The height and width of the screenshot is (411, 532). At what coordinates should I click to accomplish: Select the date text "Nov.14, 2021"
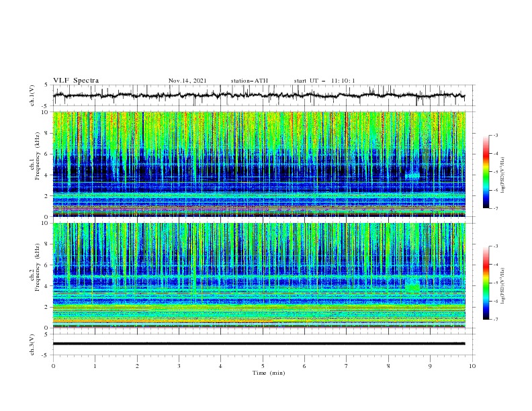coord(187,81)
